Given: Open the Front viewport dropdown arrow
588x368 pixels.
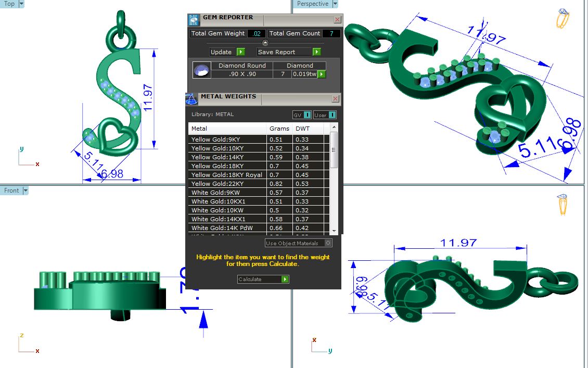Looking at the screenshot, I should (x=25, y=191).
